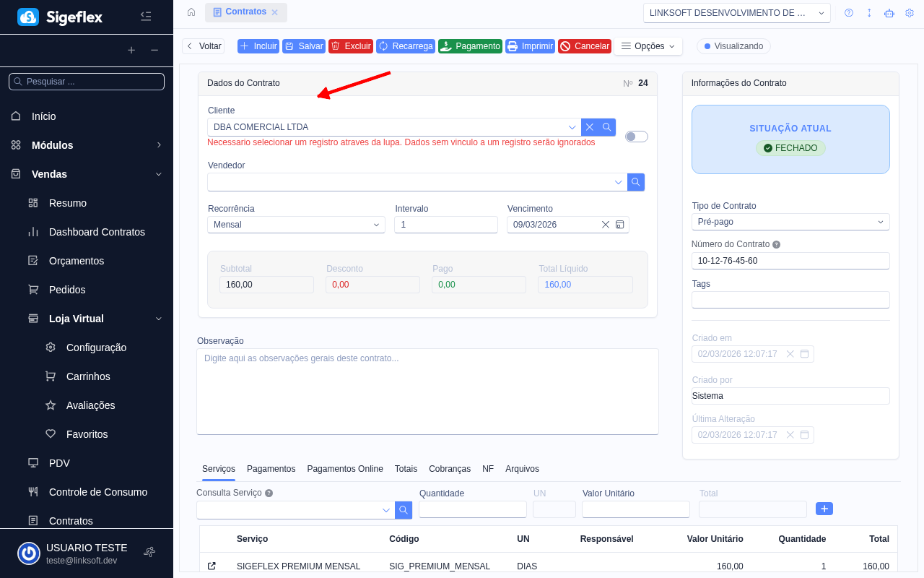Open the Recorrência dropdown

pos(296,225)
